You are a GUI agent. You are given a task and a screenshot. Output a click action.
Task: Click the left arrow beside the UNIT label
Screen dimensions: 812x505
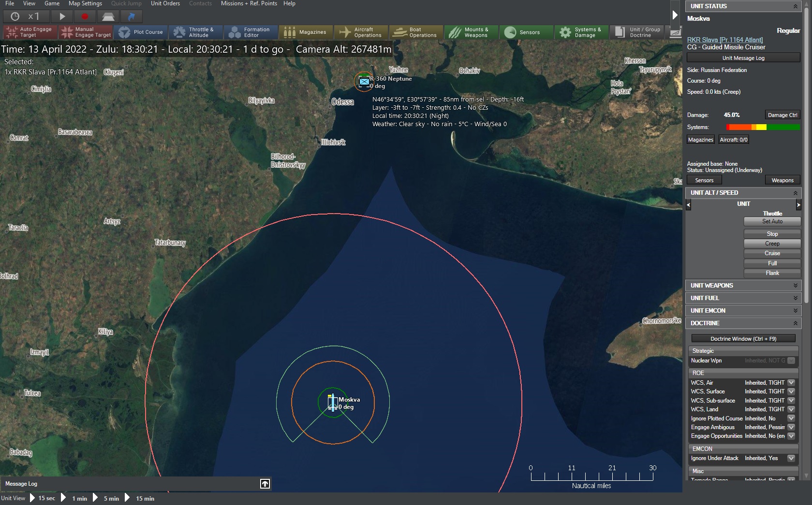click(689, 205)
